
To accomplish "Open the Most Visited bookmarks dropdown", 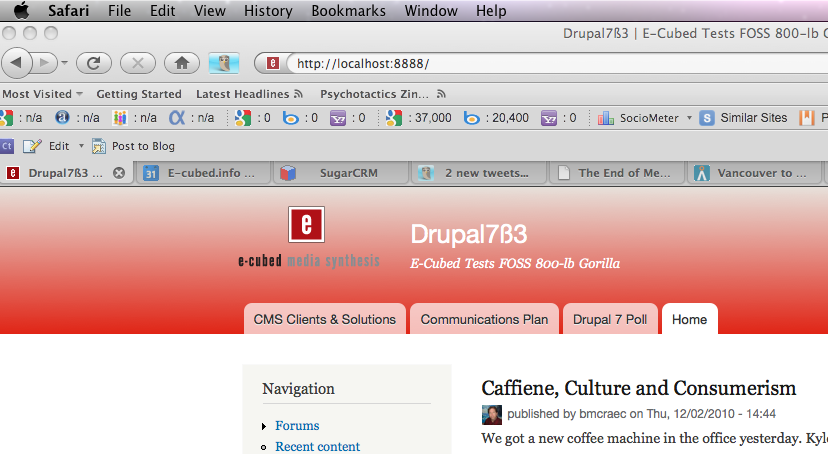I will pyautogui.click(x=42, y=94).
